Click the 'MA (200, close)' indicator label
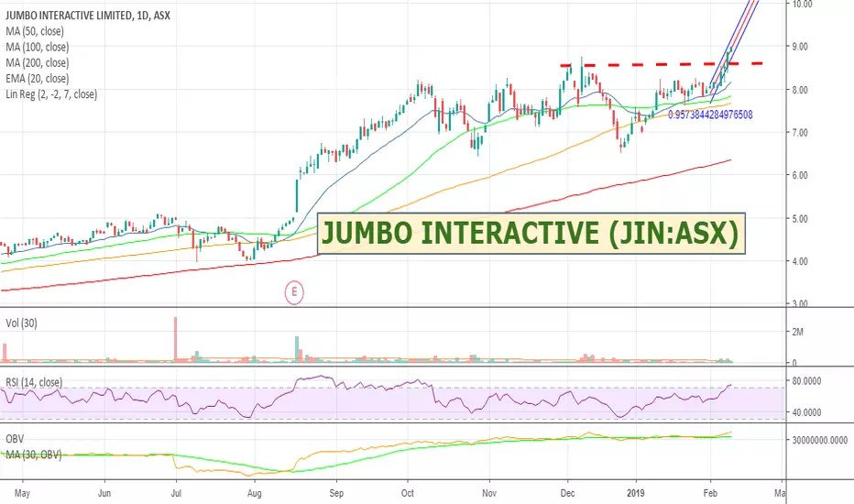The image size is (854, 504). point(37,62)
